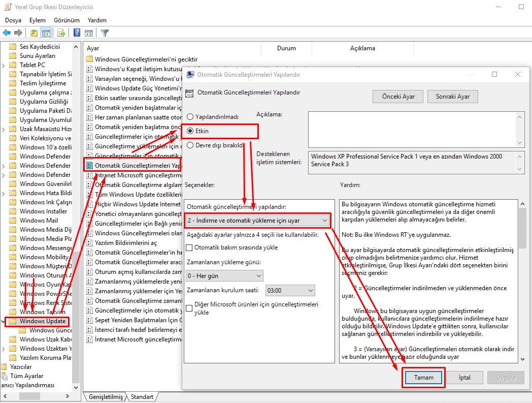
Task: Click the action pane toolbar icon
Action: [x=89, y=33]
